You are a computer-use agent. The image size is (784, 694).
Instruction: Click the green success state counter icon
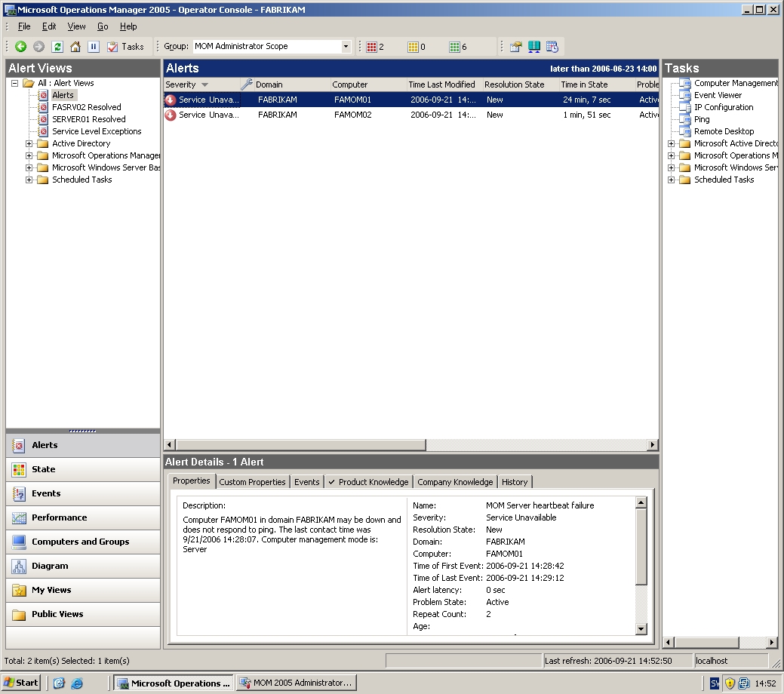pyautogui.click(x=454, y=47)
